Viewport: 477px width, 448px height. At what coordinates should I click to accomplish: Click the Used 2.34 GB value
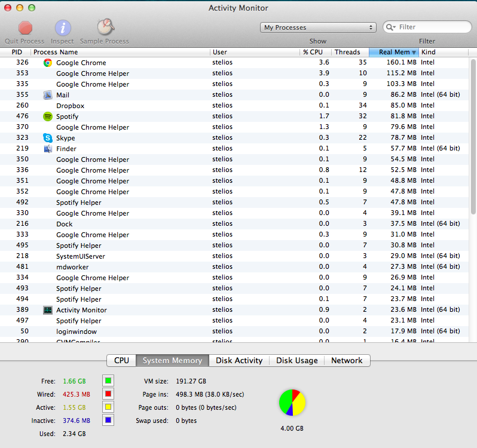[x=74, y=434]
